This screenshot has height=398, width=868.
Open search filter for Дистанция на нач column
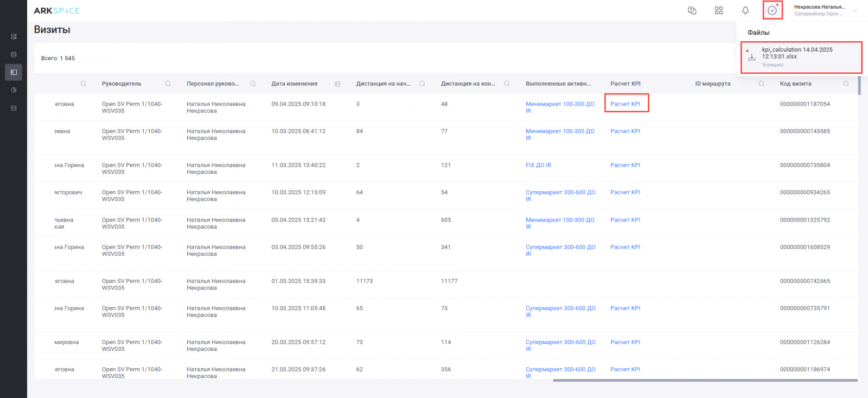tap(422, 84)
